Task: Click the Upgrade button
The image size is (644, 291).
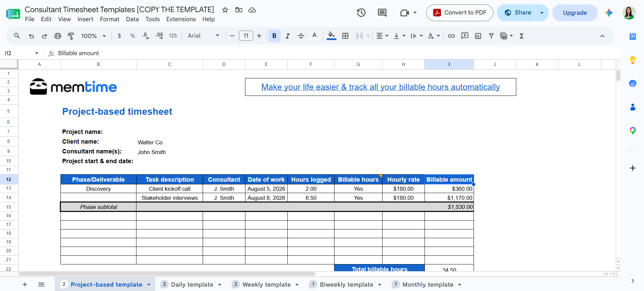Action: pyautogui.click(x=575, y=13)
